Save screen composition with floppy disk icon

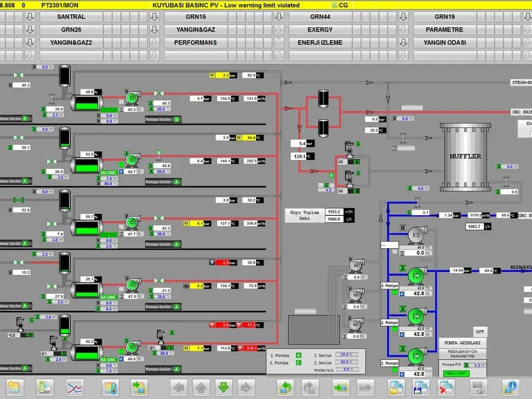421,387
